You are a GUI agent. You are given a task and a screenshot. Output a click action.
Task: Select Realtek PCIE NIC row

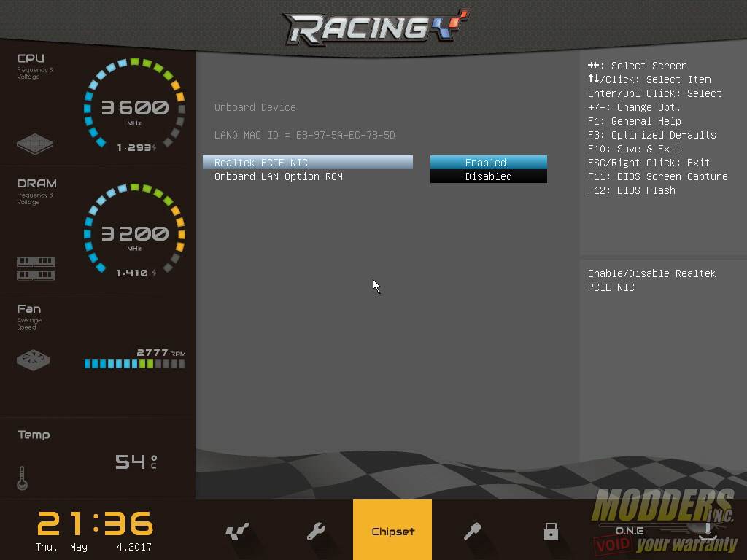click(308, 163)
